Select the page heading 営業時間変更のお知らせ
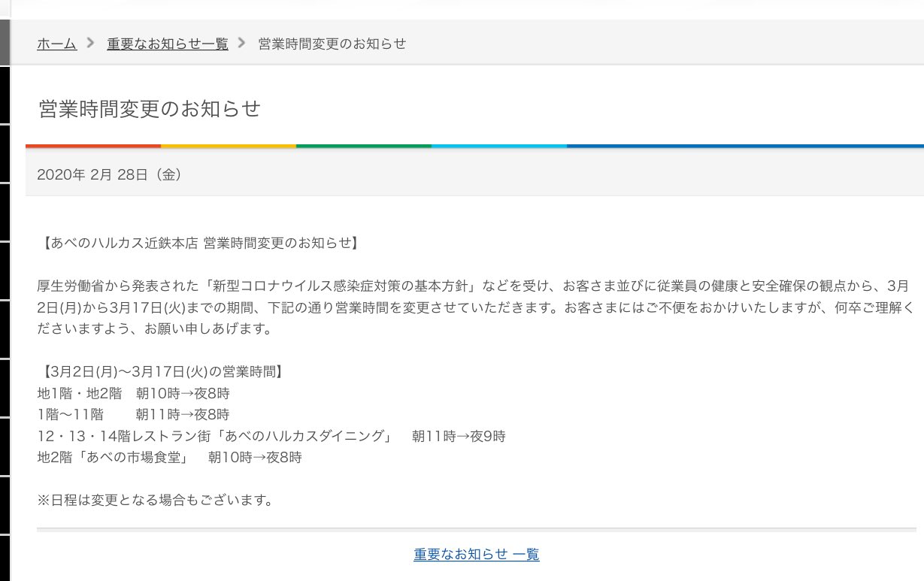The width and height of the screenshot is (924, 581). click(x=149, y=109)
